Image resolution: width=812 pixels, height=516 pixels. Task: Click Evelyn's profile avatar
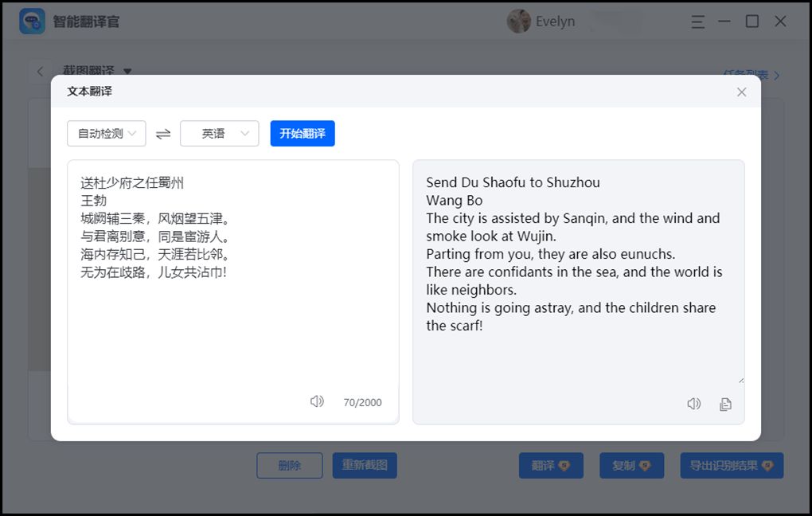(518, 21)
